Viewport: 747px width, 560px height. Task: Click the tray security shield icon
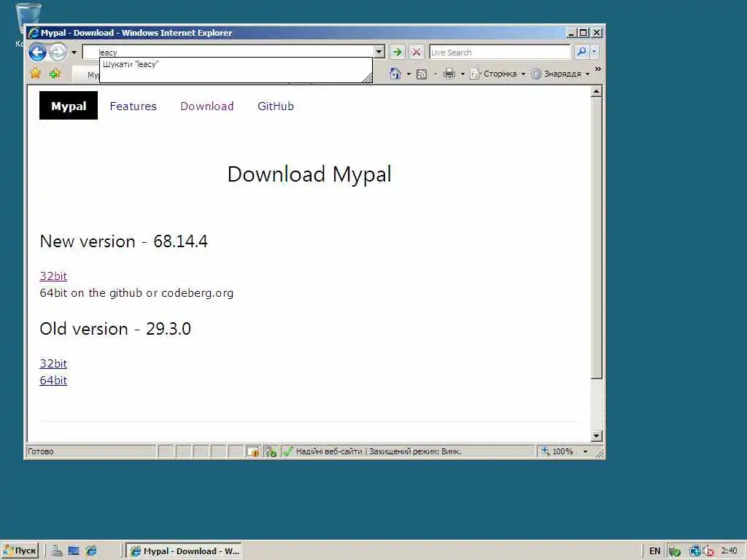[674, 551]
